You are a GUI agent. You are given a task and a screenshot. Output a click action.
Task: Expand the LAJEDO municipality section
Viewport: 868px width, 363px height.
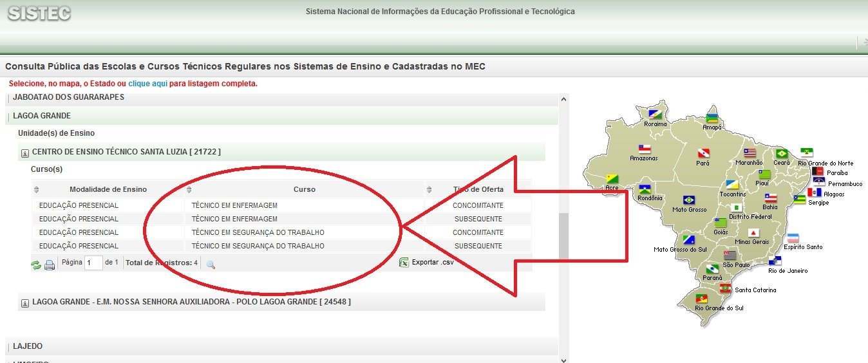click(x=28, y=346)
